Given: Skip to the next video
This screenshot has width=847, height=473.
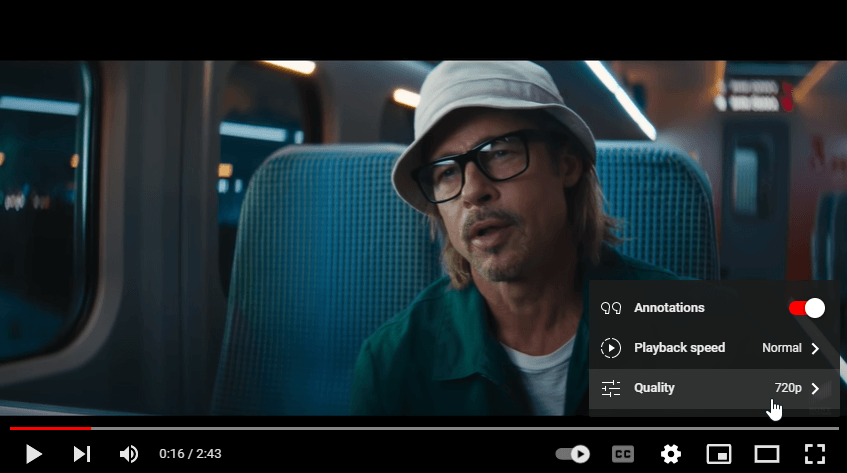Looking at the screenshot, I should 82,454.
